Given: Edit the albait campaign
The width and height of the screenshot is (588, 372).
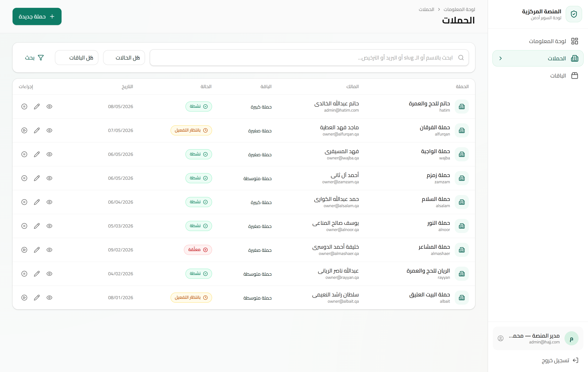Looking at the screenshot, I should [x=37, y=298].
